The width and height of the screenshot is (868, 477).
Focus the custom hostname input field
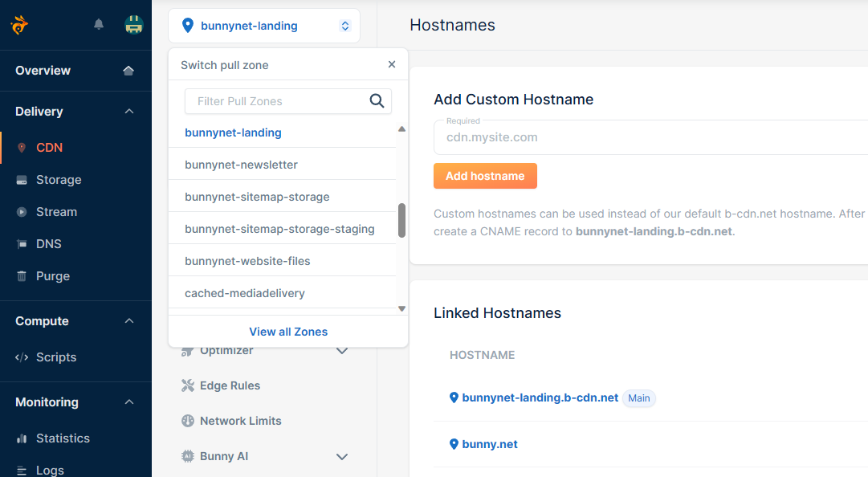[x=650, y=137]
